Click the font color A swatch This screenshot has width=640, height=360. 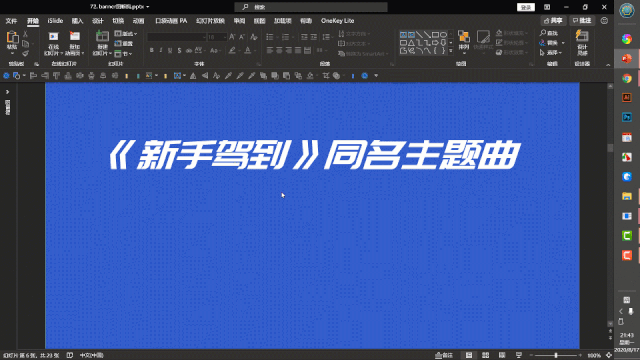248,50
